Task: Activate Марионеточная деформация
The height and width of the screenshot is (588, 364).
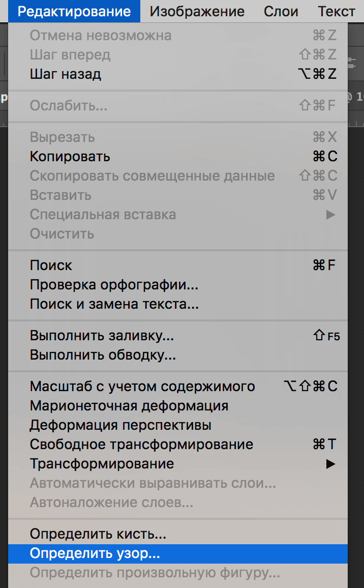Action: click(x=129, y=406)
